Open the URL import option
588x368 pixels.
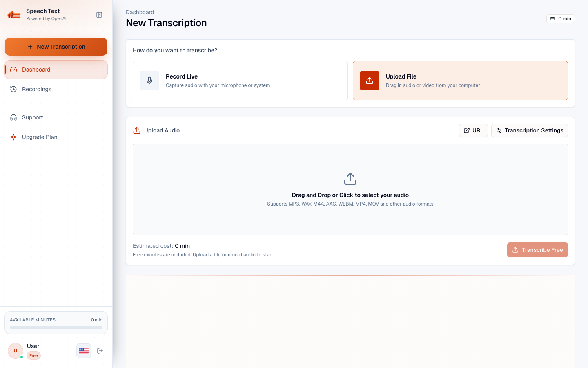coord(473,130)
